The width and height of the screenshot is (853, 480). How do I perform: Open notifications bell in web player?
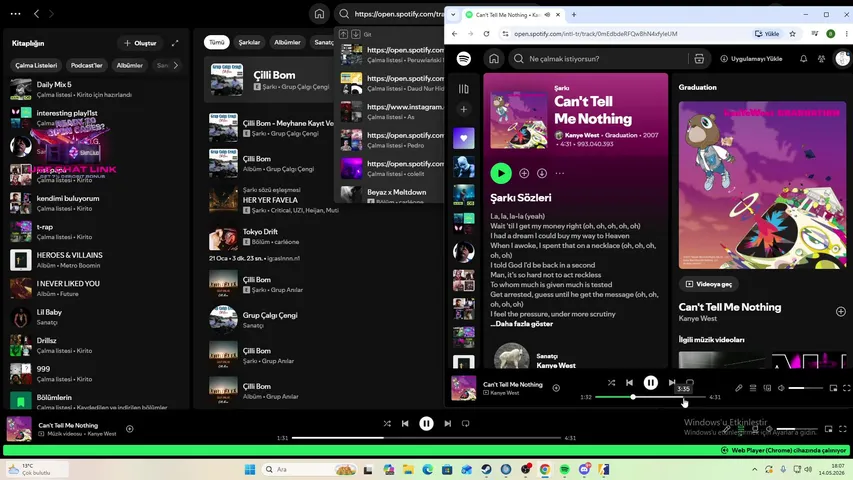803,59
